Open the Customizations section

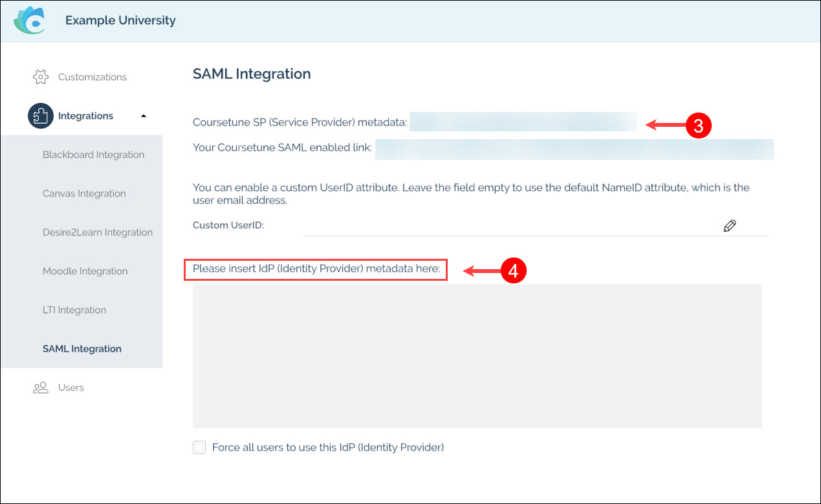click(92, 77)
